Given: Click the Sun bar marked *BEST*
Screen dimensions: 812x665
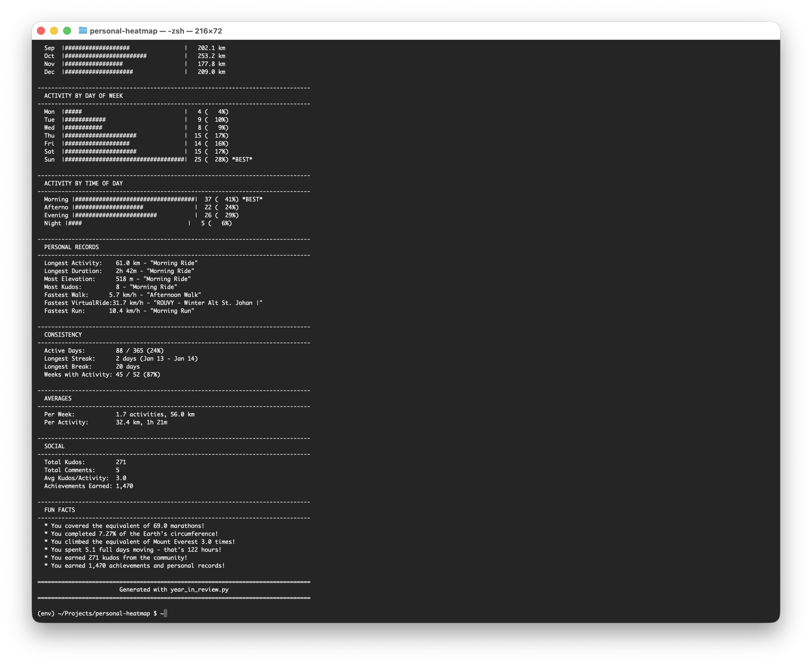Looking at the screenshot, I should tap(125, 159).
